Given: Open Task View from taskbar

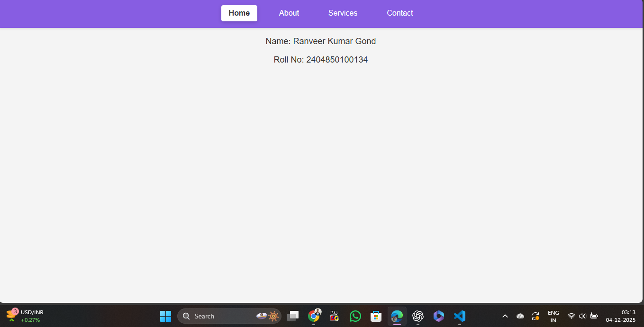Looking at the screenshot, I should (x=293, y=316).
